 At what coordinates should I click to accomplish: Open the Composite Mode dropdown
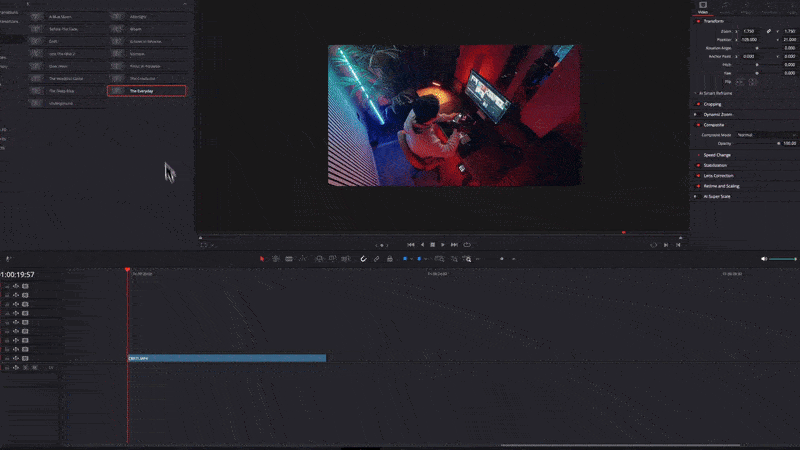tap(750, 134)
